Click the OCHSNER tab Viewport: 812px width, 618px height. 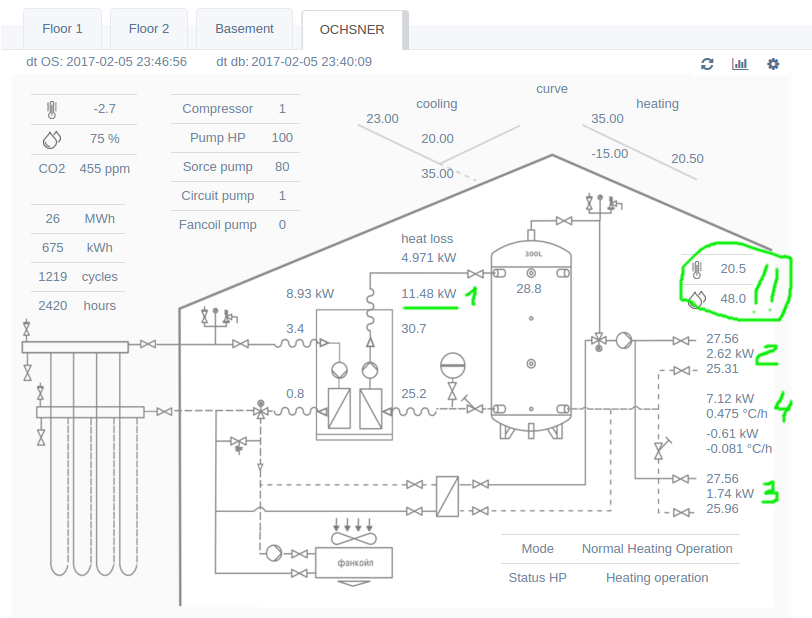(x=352, y=30)
